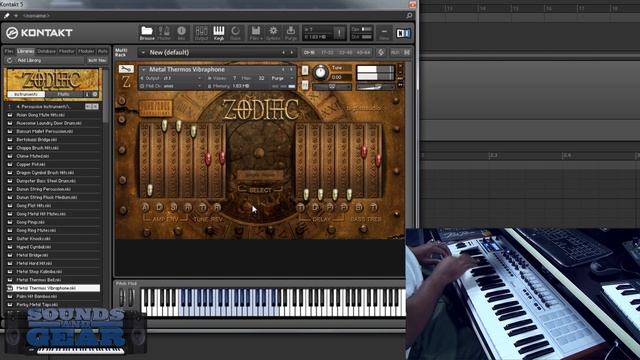The width and height of the screenshot is (640, 360).
Task: Select rack page 49-64
Action: point(363,52)
